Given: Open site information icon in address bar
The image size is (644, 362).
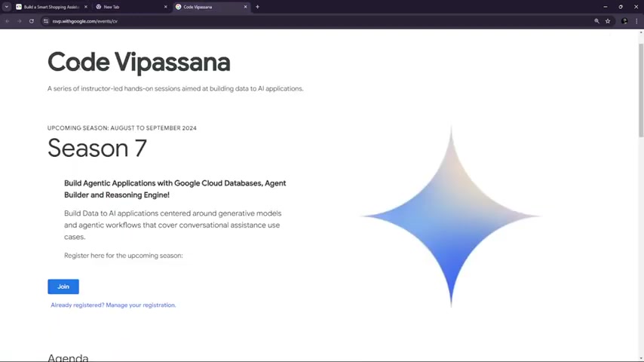Looking at the screenshot, I should click(x=45, y=21).
